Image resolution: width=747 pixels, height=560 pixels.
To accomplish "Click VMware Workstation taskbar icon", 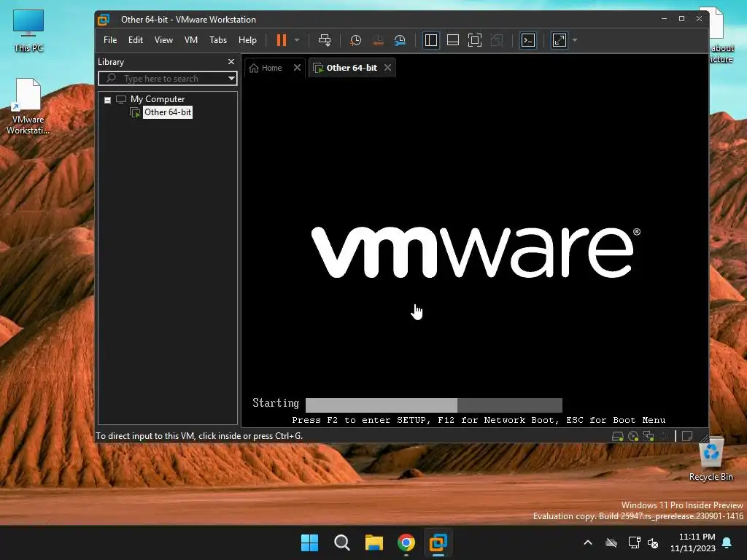I will (438, 542).
